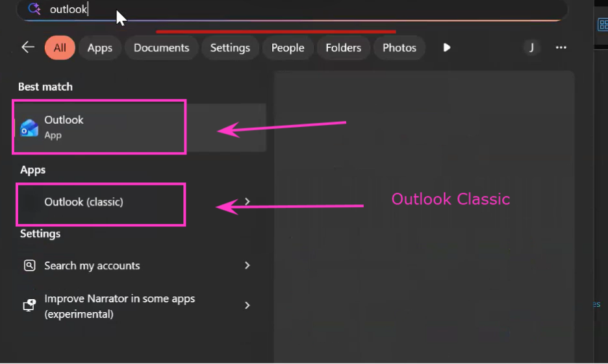Switch to the Documents filter tab
The height and width of the screenshot is (364, 608).
tap(161, 47)
